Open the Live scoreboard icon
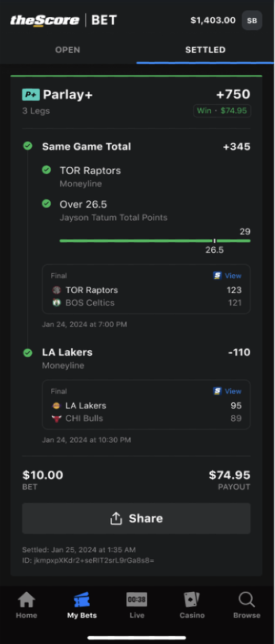Viewport: 275px width, 644px height. point(137,600)
